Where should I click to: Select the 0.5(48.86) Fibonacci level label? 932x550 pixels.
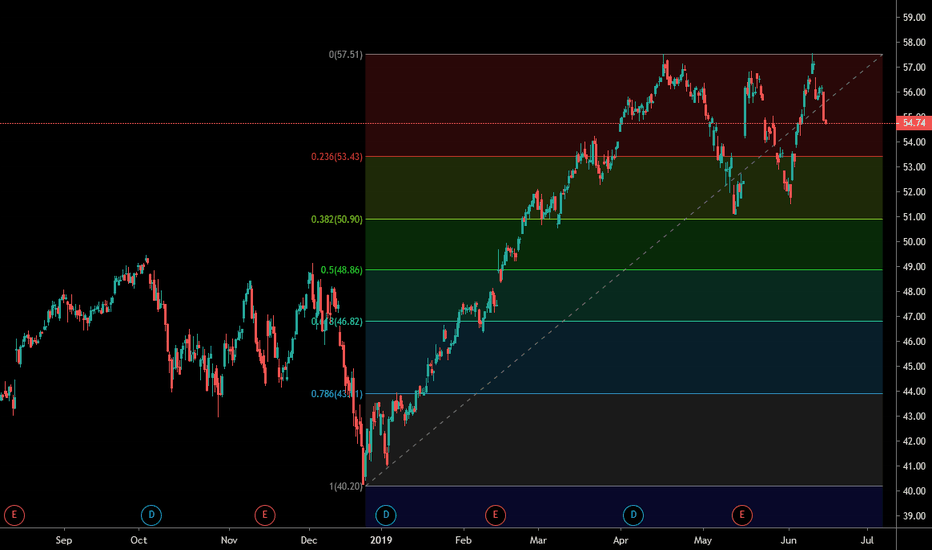pos(341,270)
